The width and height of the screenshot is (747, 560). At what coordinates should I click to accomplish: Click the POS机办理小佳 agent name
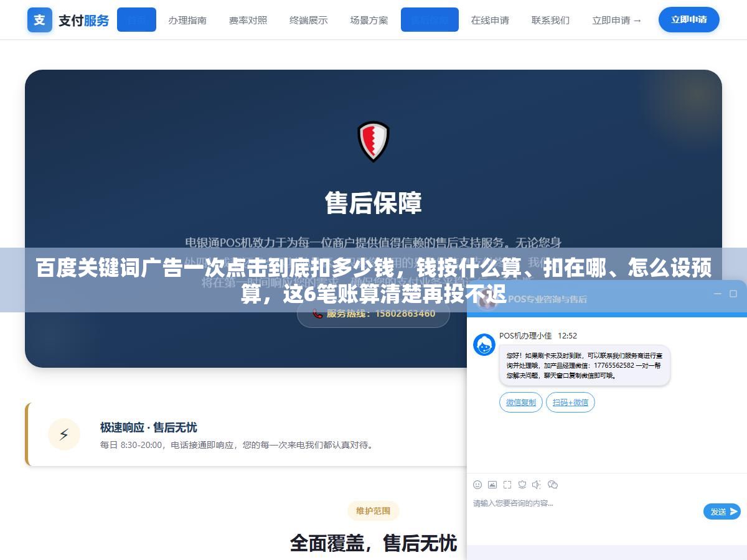[525, 335]
